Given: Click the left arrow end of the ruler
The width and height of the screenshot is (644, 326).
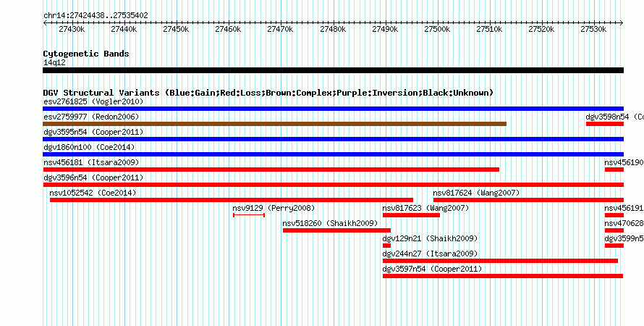Looking at the screenshot, I should click(x=45, y=23).
